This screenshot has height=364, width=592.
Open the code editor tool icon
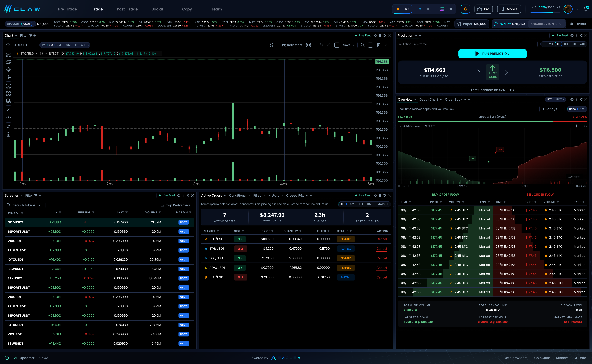click(x=8, y=118)
